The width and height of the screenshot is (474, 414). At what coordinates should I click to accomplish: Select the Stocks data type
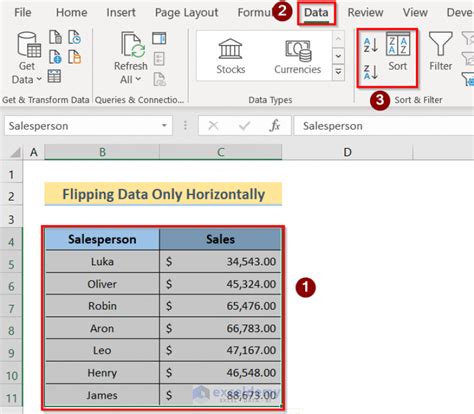click(231, 56)
